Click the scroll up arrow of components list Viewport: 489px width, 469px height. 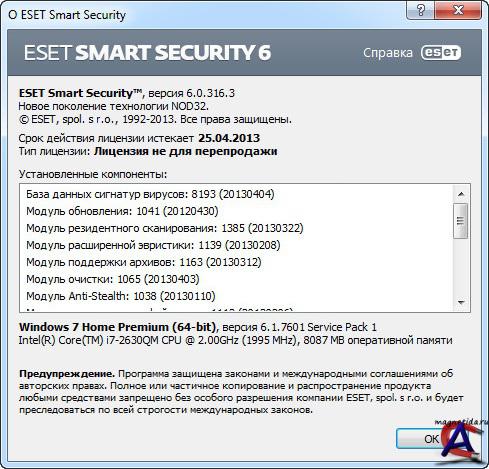461,194
